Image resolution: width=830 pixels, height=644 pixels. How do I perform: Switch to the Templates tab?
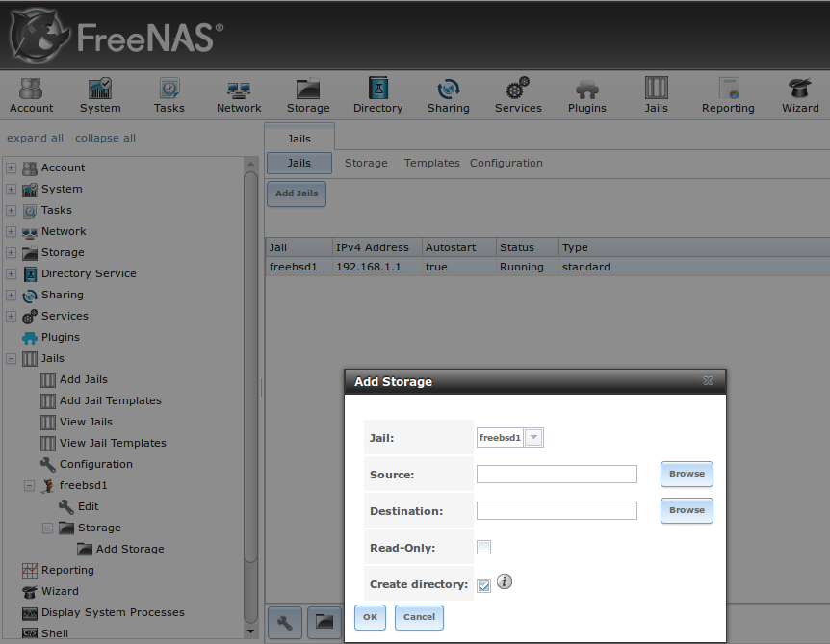tap(431, 164)
